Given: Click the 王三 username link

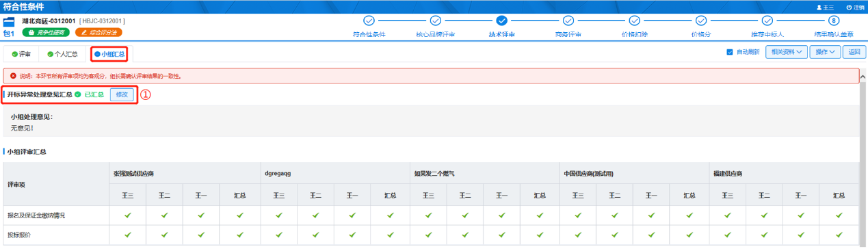Looking at the screenshot, I should pyautogui.click(x=828, y=7).
